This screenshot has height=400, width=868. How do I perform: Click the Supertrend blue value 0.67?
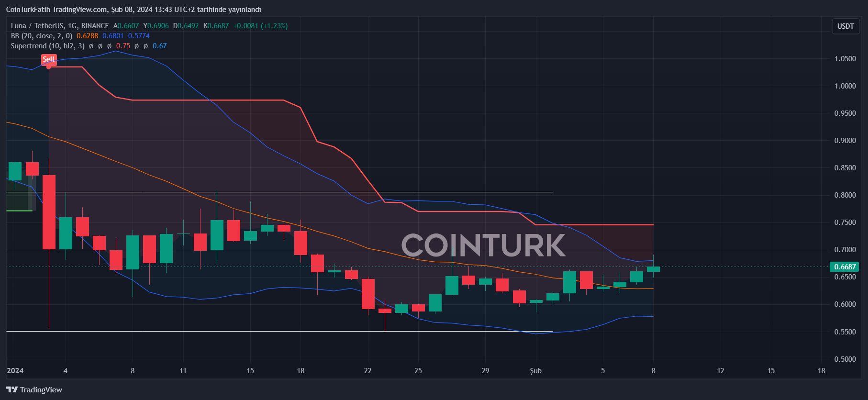click(x=160, y=46)
